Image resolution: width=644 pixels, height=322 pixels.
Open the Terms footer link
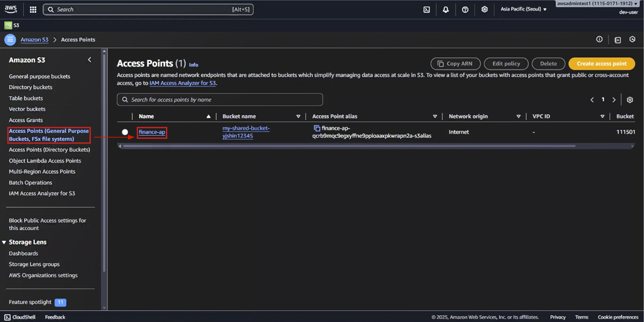(x=582, y=317)
